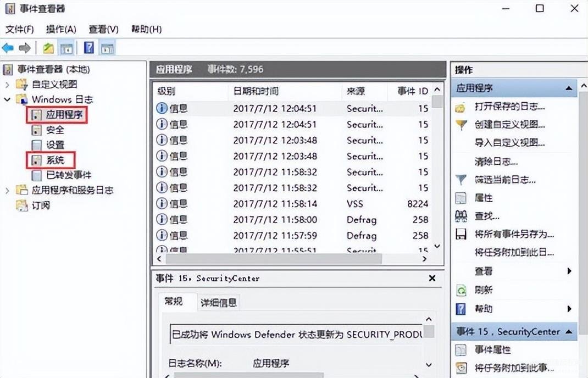Click the Forward arrow toolbar icon
This screenshot has height=378, width=588.
pos(25,48)
